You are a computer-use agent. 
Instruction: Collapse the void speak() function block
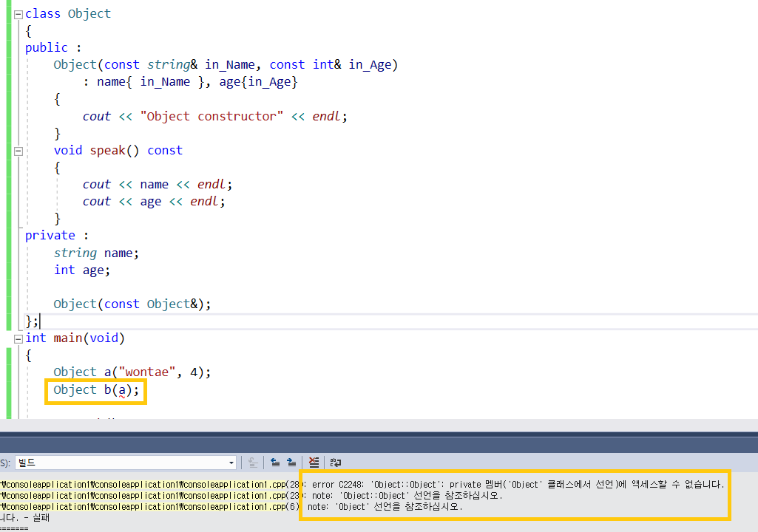coord(18,151)
